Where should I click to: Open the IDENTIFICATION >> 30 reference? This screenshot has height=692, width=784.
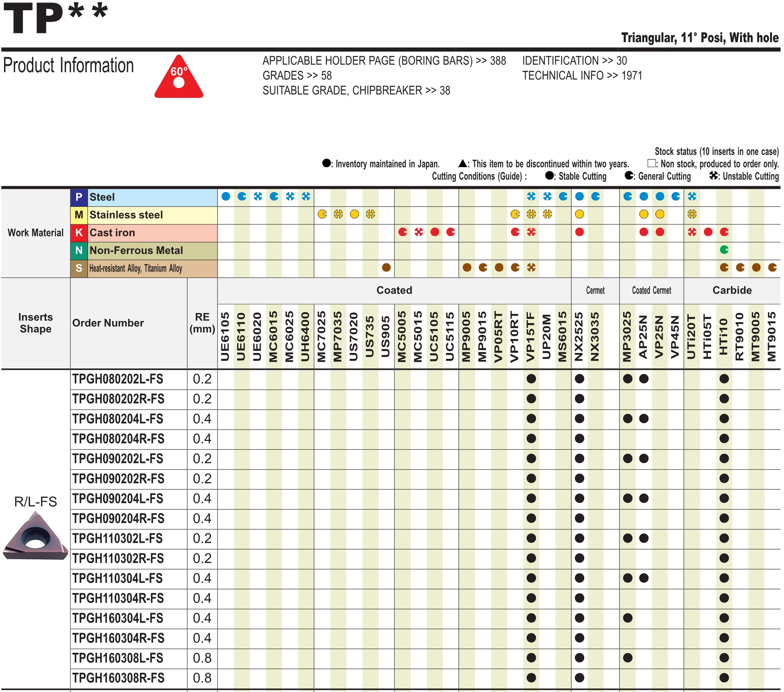(x=574, y=60)
